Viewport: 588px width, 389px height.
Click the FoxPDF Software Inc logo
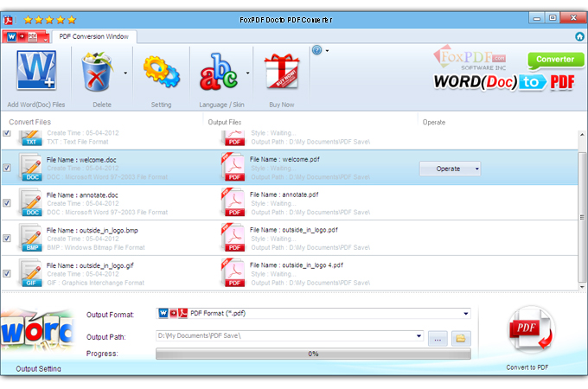pyautogui.click(x=470, y=59)
